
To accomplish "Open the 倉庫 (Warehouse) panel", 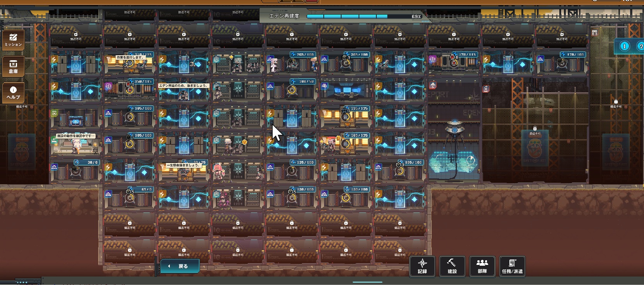I will pyautogui.click(x=13, y=66).
